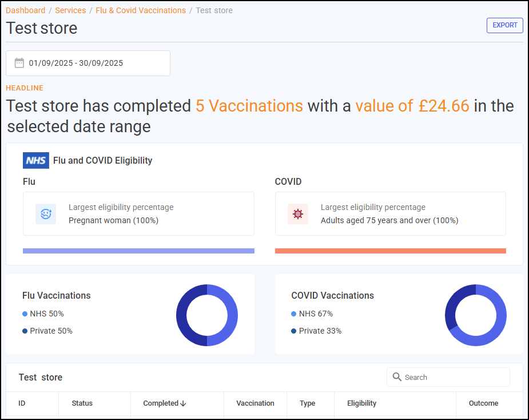Click the calendar icon in date field
Image resolution: width=529 pixels, height=420 pixels.
coord(19,63)
